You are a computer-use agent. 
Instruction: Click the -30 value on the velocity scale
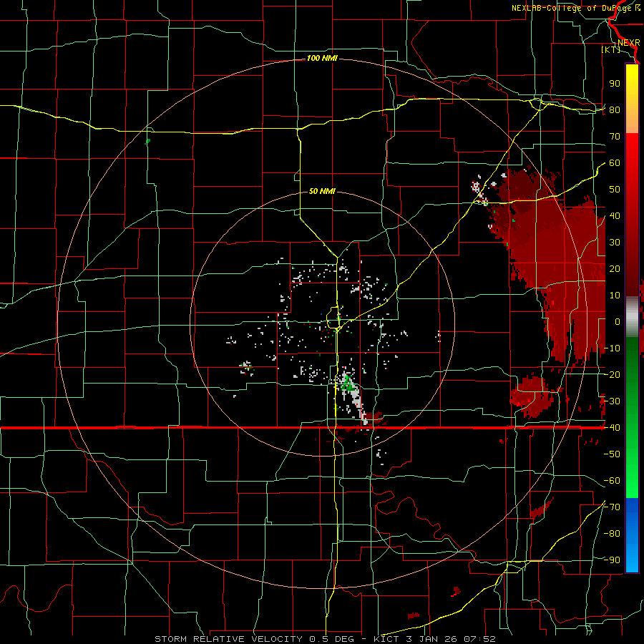[612, 401]
